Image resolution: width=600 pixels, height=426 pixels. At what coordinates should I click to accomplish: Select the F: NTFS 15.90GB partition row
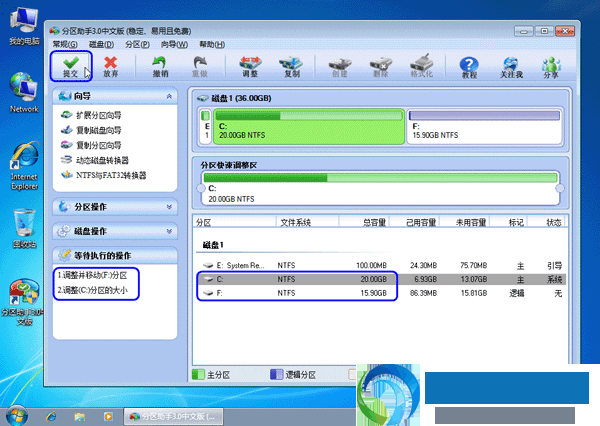pos(381,293)
